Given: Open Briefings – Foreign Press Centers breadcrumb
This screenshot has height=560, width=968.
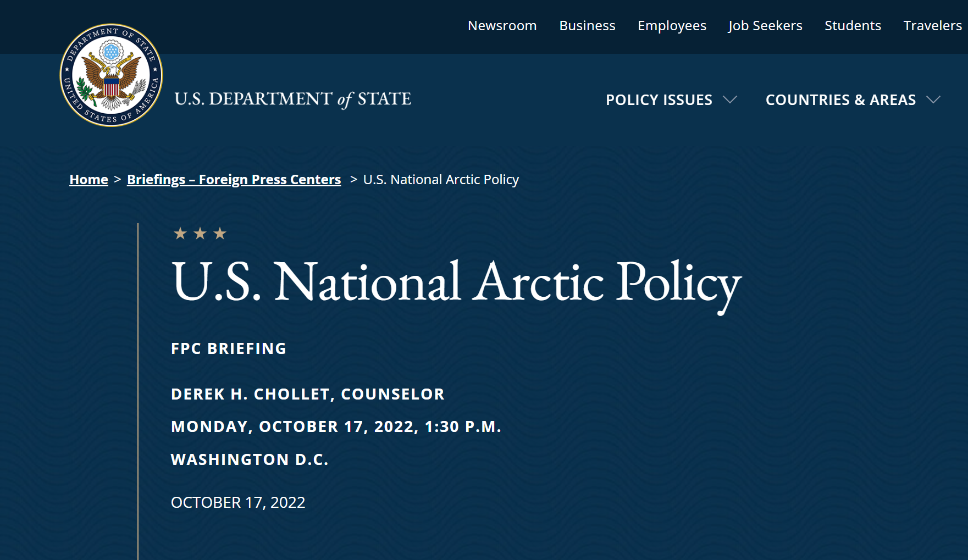Looking at the screenshot, I should point(234,180).
